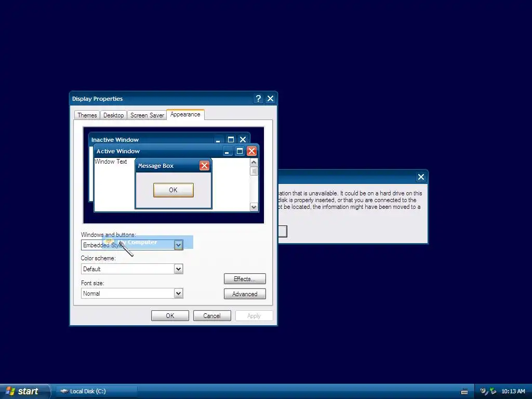
Task: Click the Display Properties title bar text
Action: tap(97, 99)
